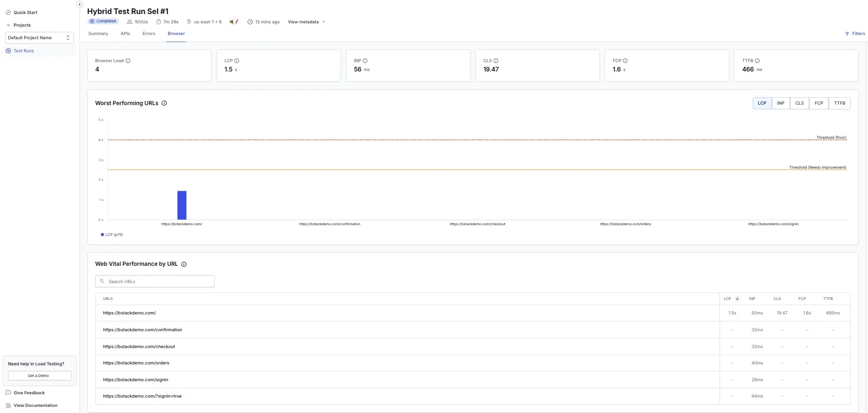868x413 pixels.
Task: Click the Give Feedback icon
Action: coord(8,393)
